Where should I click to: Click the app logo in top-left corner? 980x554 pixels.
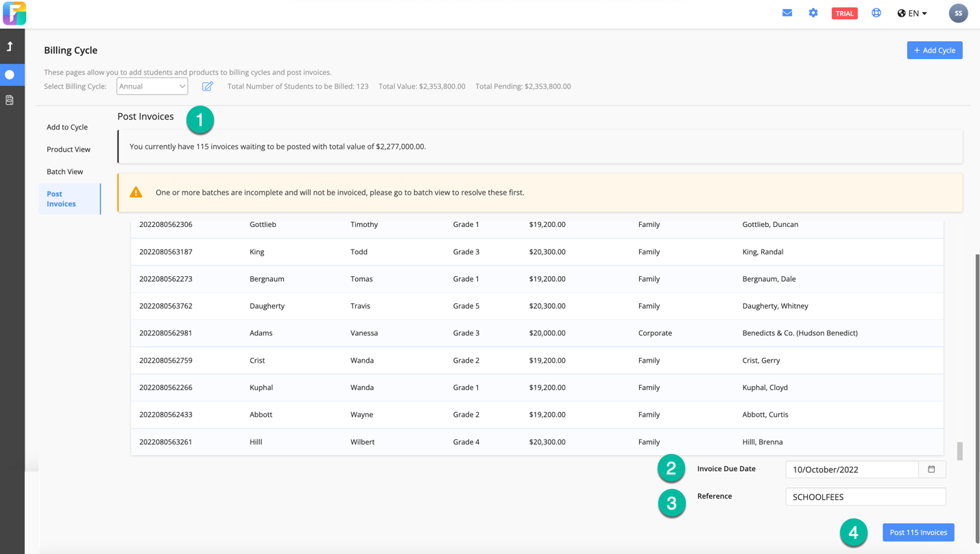coord(14,14)
